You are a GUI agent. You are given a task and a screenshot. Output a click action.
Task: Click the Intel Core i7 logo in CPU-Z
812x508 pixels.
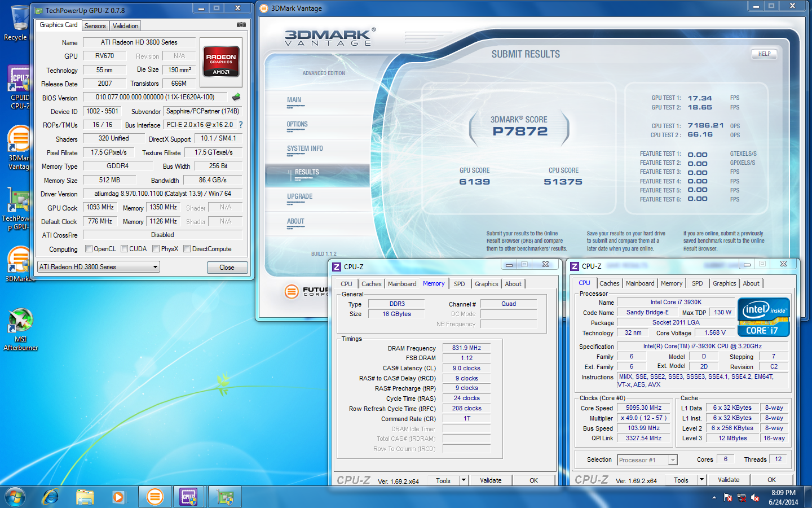point(764,317)
